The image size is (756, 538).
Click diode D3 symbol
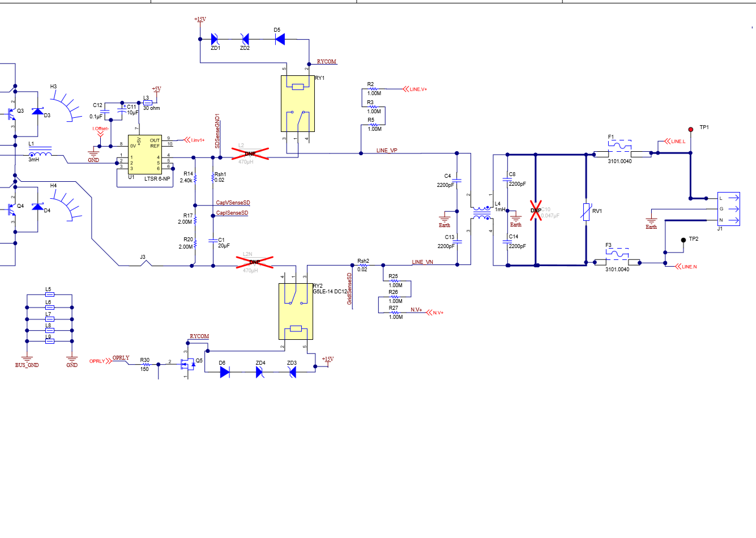[x=37, y=111]
